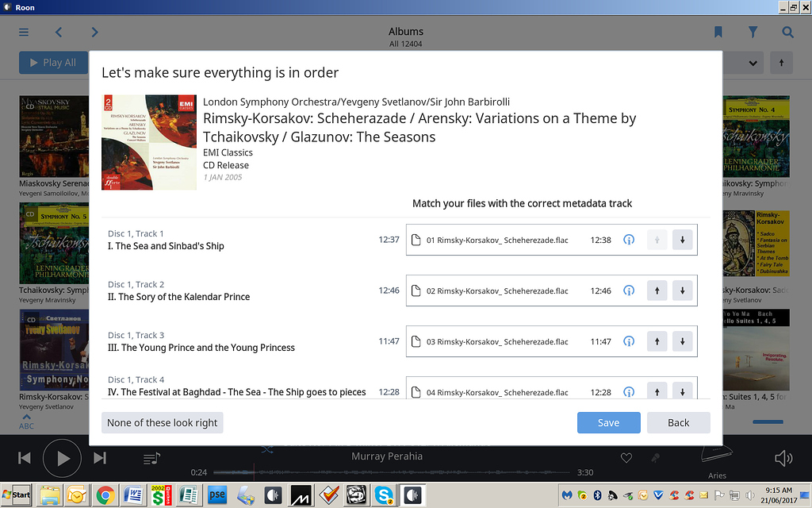The height and width of the screenshot is (508, 812).
Task: Click the Save button to confirm metadata match
Action: pyautogui.click(x=608, y=422)
